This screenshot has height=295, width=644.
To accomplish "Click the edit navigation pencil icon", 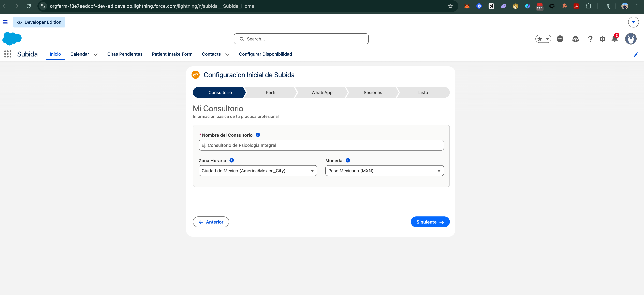I will point(636,54).
